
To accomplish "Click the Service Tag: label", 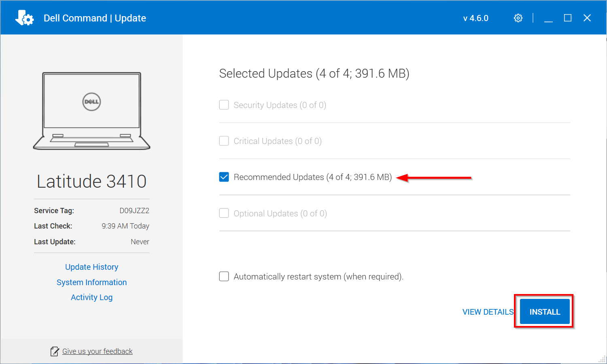I will pyautogui.click(x=54, y=211).
